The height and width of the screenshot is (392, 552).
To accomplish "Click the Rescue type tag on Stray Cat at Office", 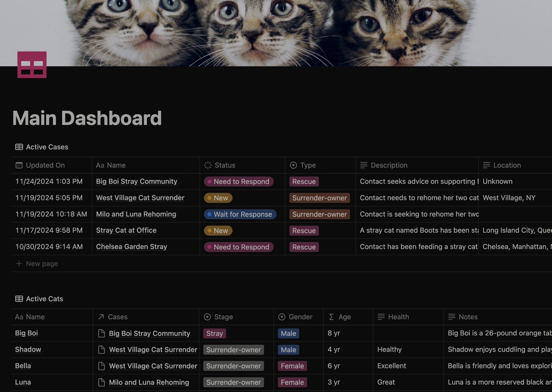I will 304,230.
